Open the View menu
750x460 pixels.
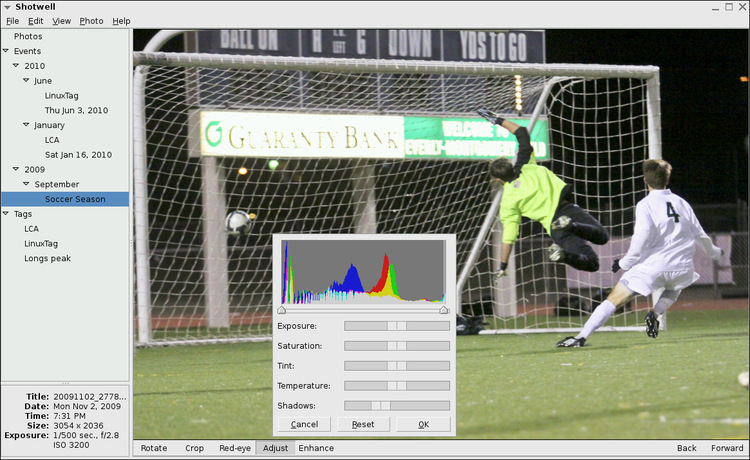(x=61, y=21)
